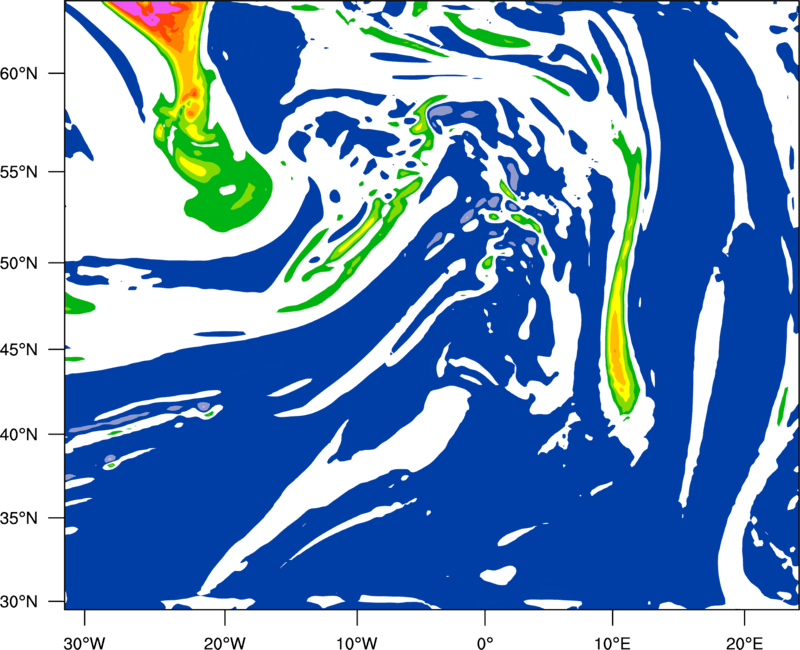
Task: Click the 30°N latitude label
Action: pos(19,602)
